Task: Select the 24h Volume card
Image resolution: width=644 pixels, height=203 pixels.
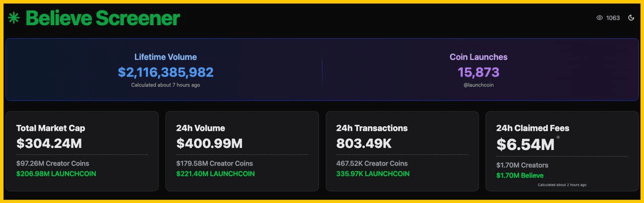Action: click(x=242, y=151)
